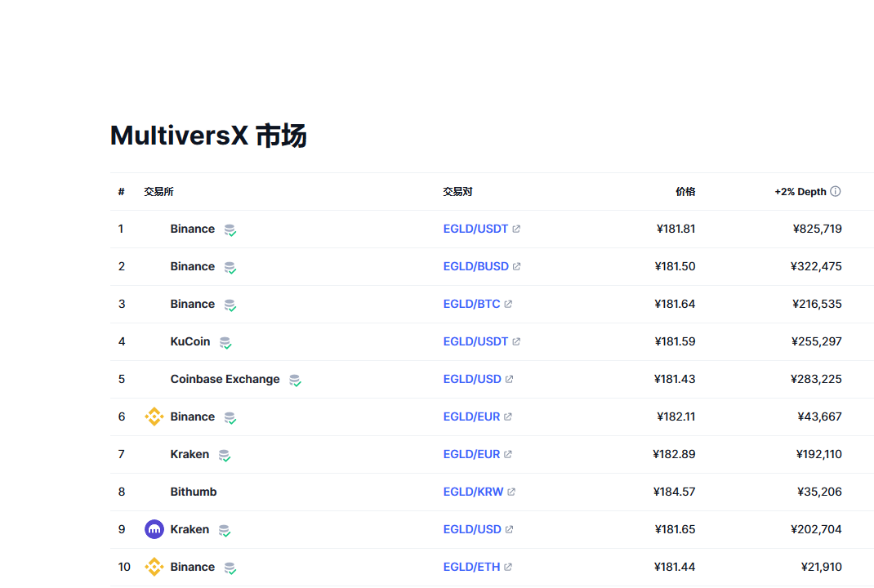Click verified reserves icon for Binance row 3
874x588 pixels.
click(230, 305)
